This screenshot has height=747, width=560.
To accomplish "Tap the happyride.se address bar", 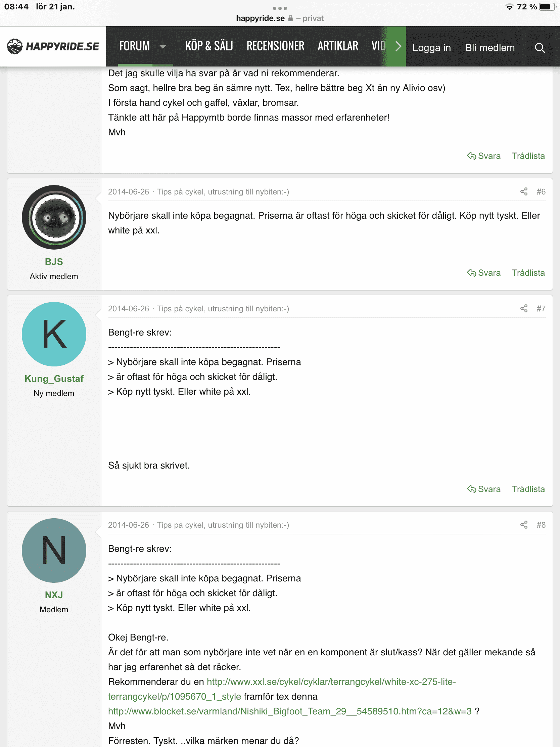I will pos(280,18).
